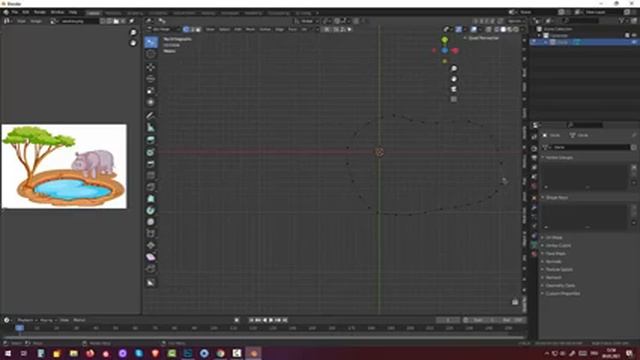
Task: Click the blue timeline playhead marker
Action: [x=19, y=328]
